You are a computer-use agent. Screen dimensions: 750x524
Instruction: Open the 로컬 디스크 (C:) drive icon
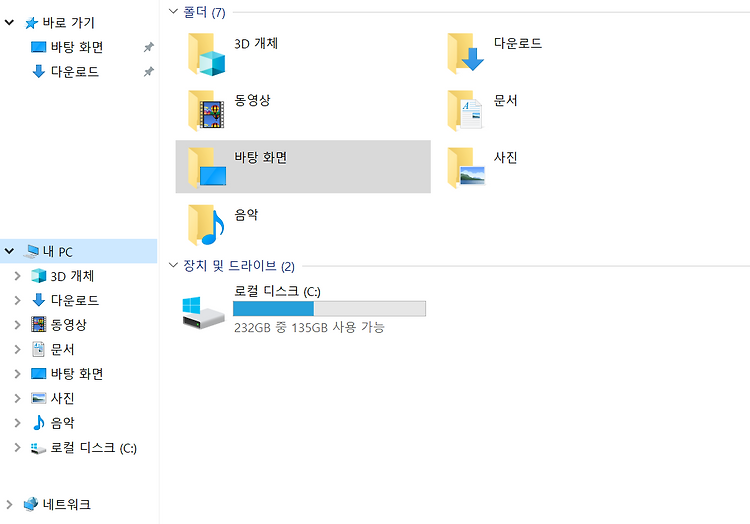(203, 313)
